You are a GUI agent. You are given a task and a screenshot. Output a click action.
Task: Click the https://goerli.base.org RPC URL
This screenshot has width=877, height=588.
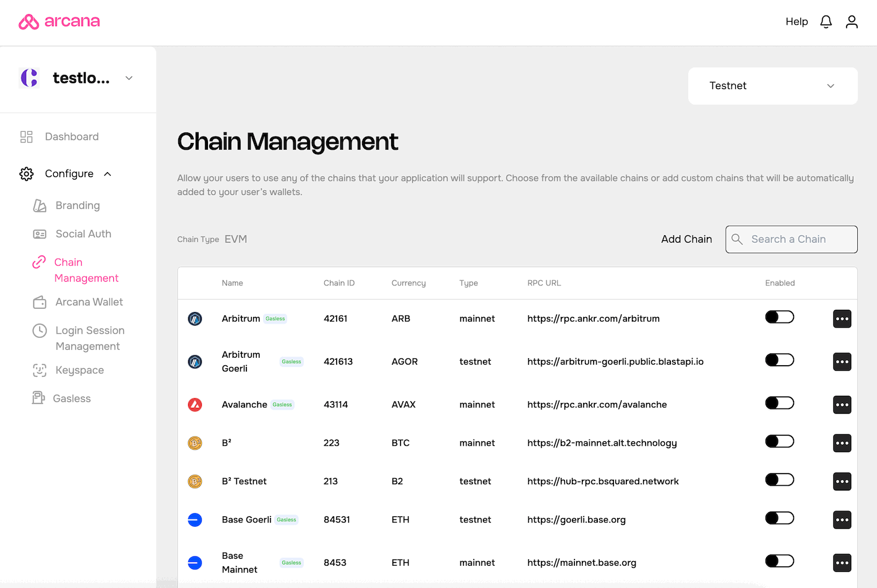click(x=576, y=520)
